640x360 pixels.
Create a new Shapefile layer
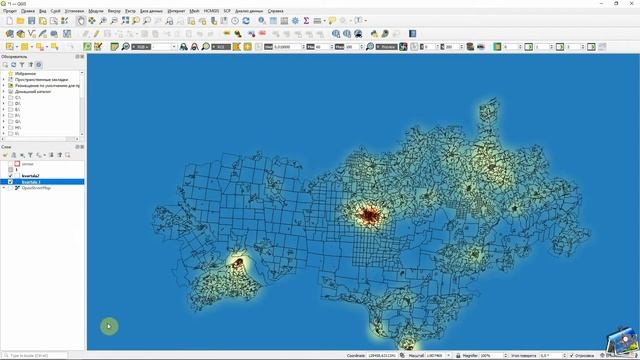(31, 34)
